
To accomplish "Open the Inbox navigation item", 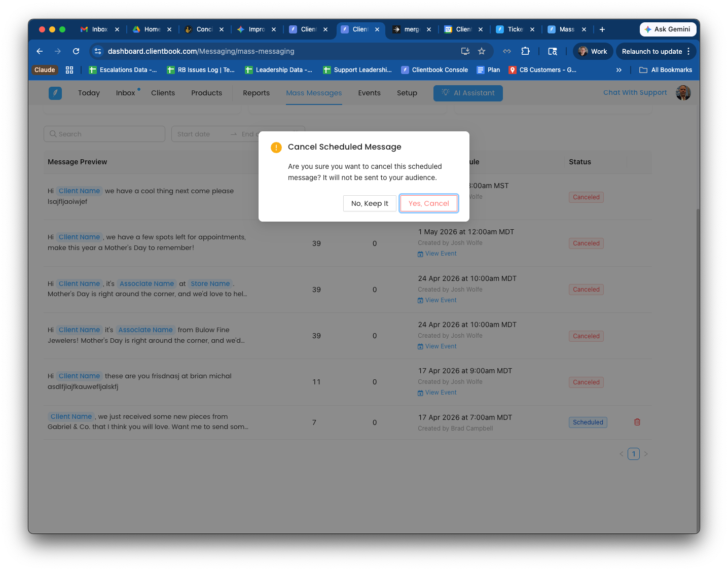I will [x=125, y=93].
